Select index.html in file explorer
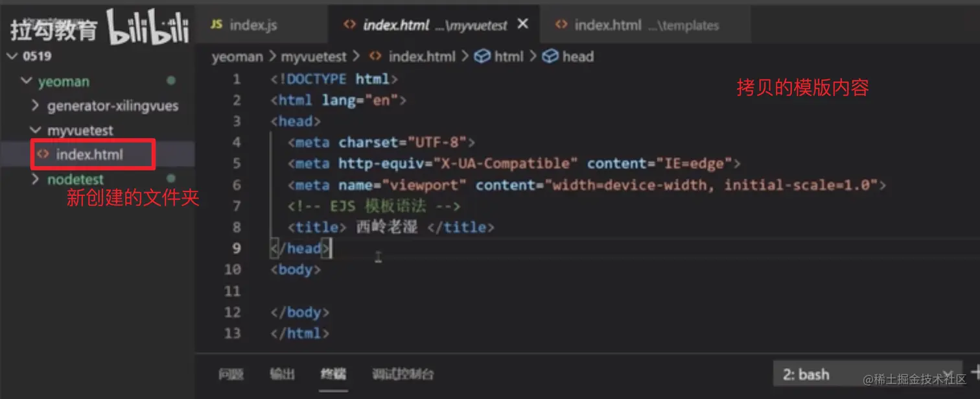The width and height of the screenshot is (980, 399). click(x=89, y=154)
